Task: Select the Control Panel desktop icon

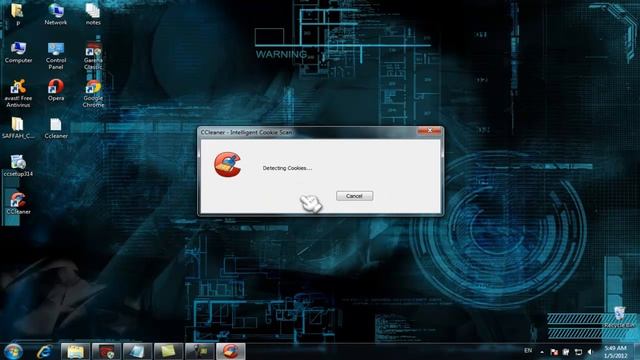Action: (56, 56)
